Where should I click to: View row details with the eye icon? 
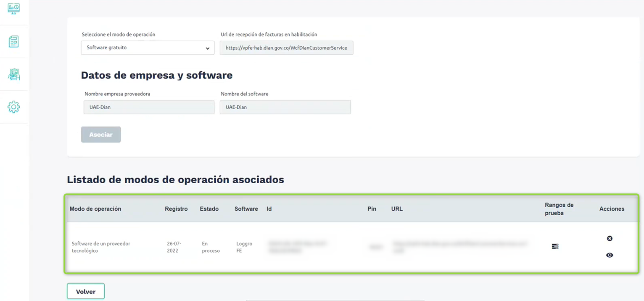coord(610,255)
